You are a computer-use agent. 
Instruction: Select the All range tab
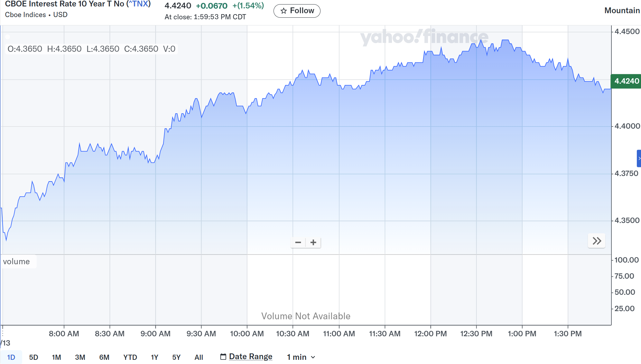point(199,357)
